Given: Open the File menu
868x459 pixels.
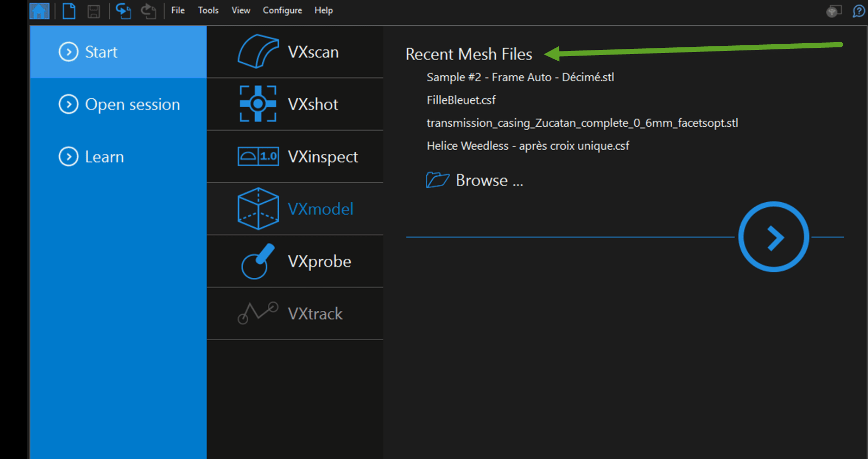Looking at the screenshot, I should [178, 10].
